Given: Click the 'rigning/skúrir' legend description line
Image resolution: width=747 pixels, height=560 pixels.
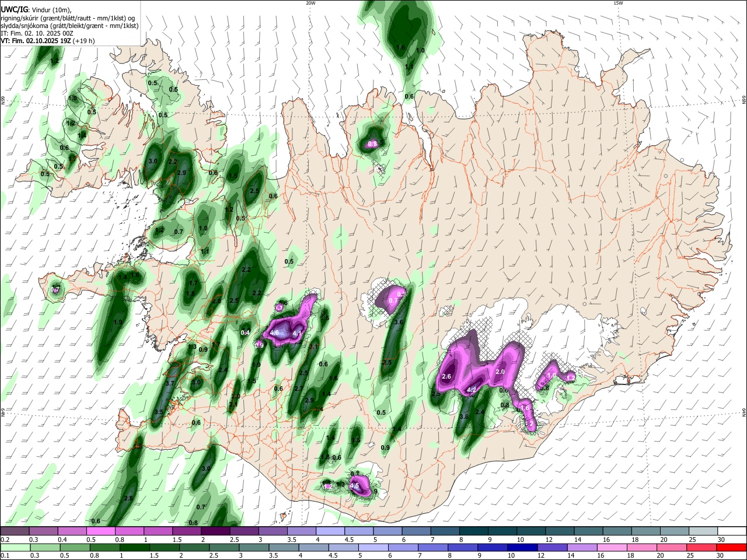Looking at the screenshot, I should [x=68, y=17].
